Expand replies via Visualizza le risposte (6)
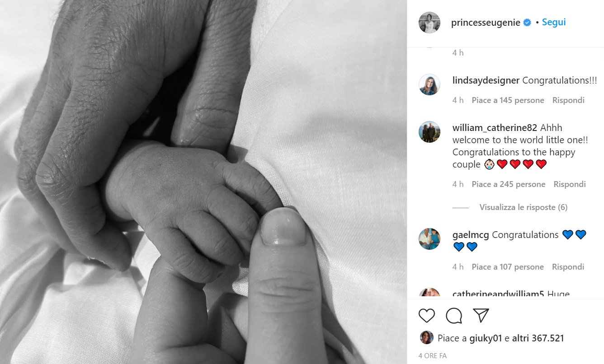 (x=524, y=207)
